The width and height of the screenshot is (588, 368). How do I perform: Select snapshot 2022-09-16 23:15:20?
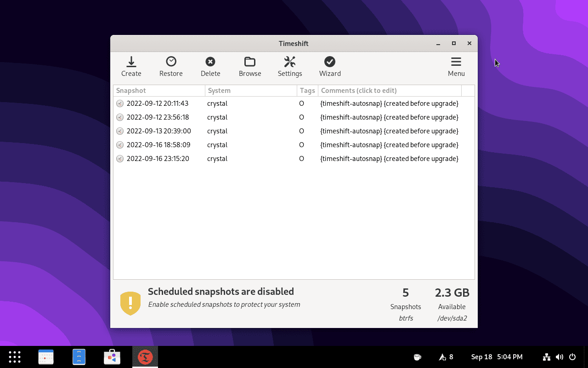coord(294,159)
